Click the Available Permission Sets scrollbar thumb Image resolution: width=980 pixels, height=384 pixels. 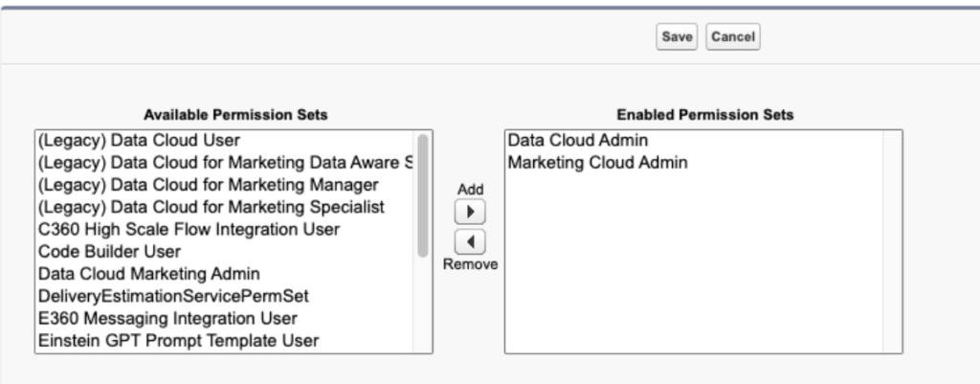pos(422,195)
